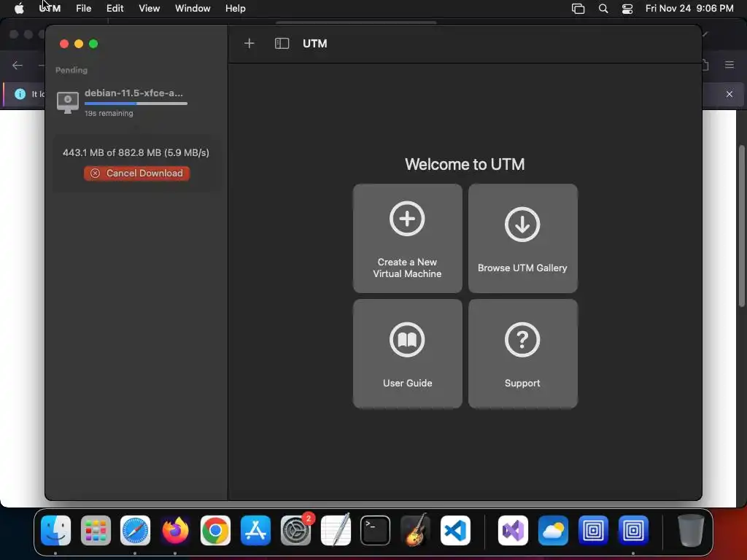
Task: Open System Settings from the Dock
Action: click(296, 531)
